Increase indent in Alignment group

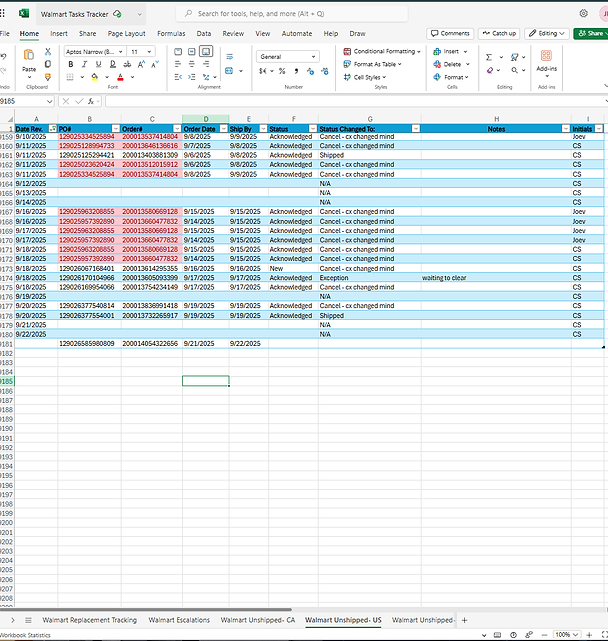[x=192, y=77]
